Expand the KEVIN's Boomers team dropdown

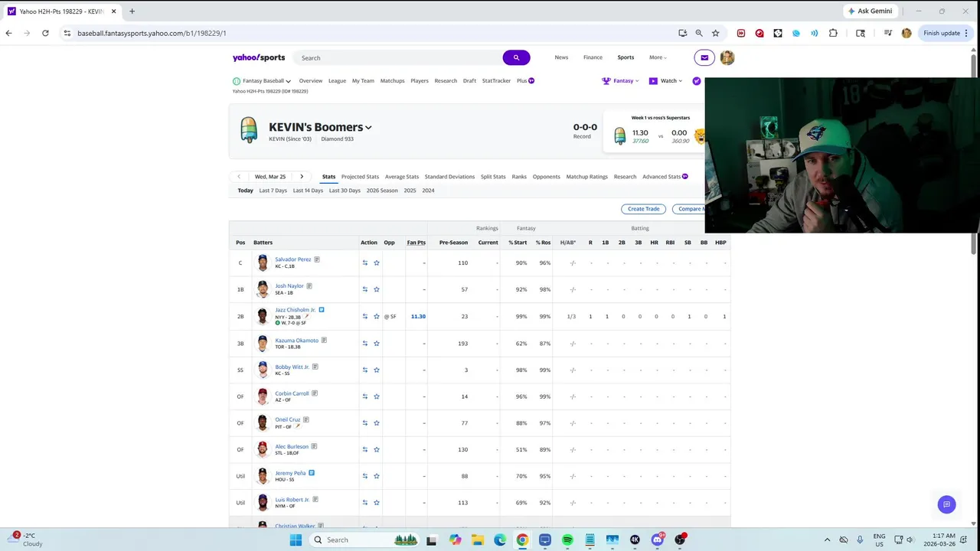coord(368,128)
